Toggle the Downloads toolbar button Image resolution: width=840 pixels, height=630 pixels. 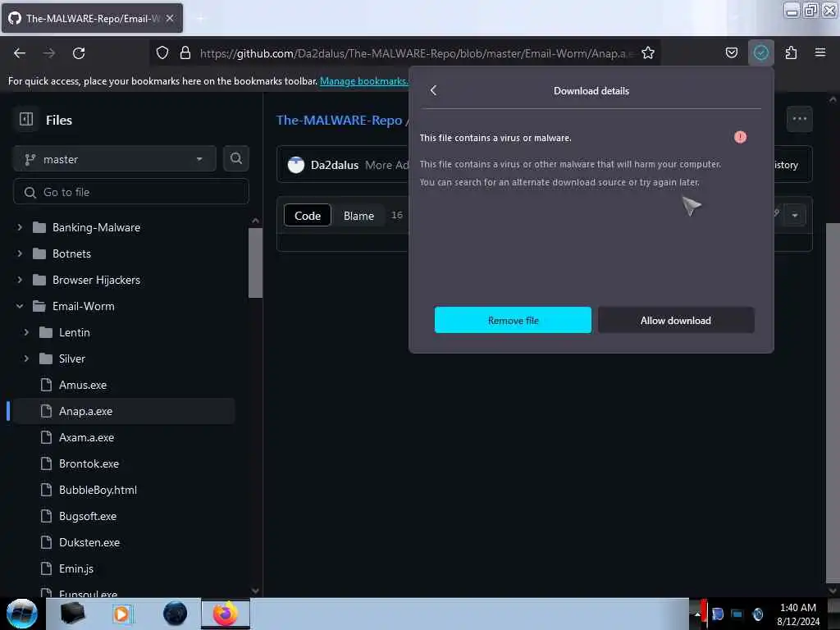point(760,52)
